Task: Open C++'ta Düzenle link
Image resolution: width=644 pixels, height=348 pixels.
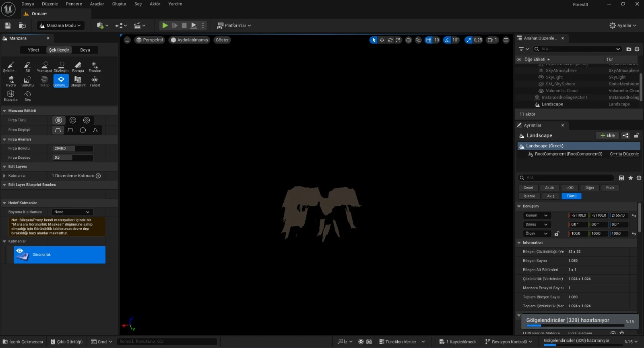Action: point(624,154)
